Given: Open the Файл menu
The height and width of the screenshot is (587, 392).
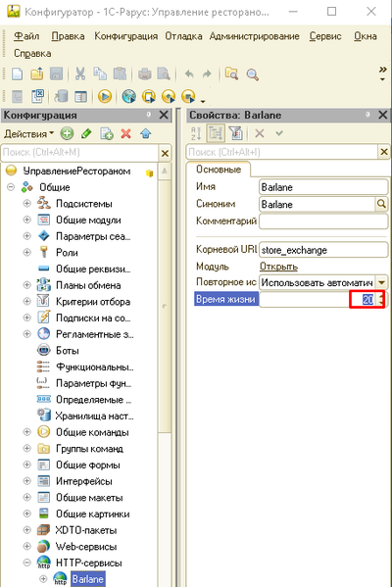Looking at the screenshot, I should coord(26,36).
